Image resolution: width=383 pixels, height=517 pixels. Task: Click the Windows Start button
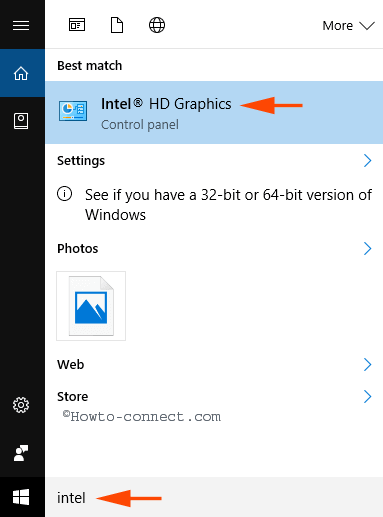(21, 497)
